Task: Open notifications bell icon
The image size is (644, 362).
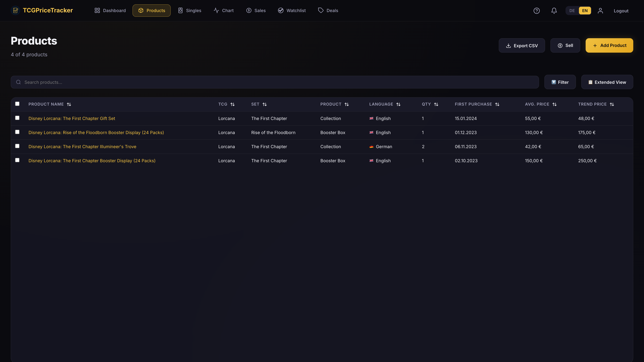Action: [x=554, y=11]
